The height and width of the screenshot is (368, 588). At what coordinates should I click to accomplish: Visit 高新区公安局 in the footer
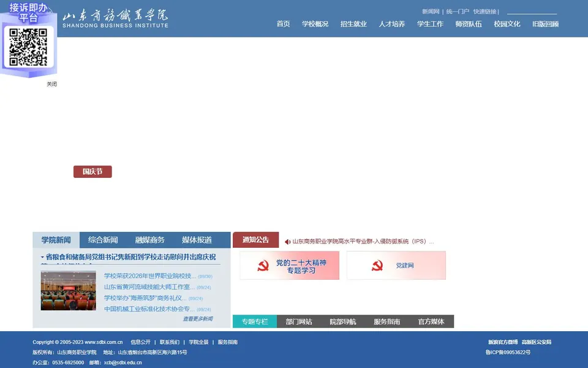[537, 342]
